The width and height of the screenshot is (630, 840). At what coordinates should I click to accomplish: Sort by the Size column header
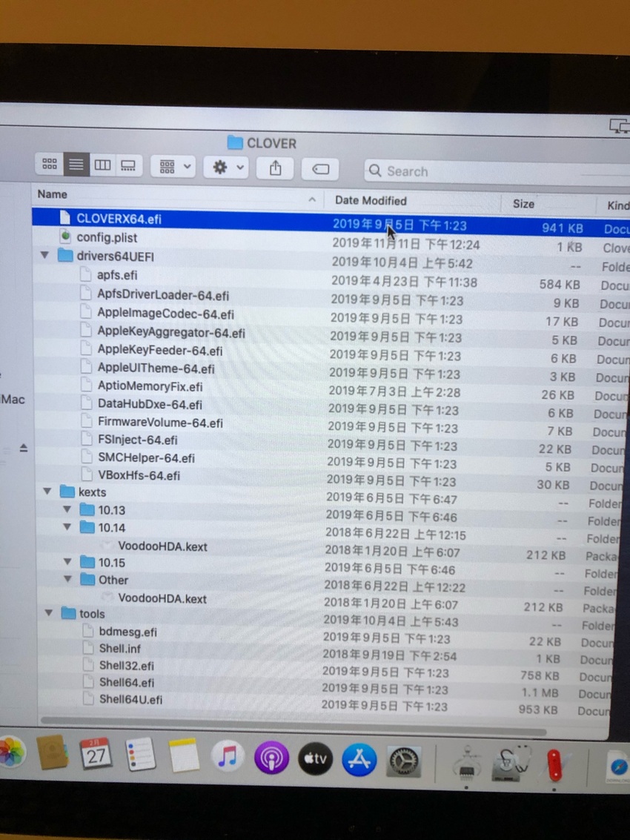(x=523, y=204)
